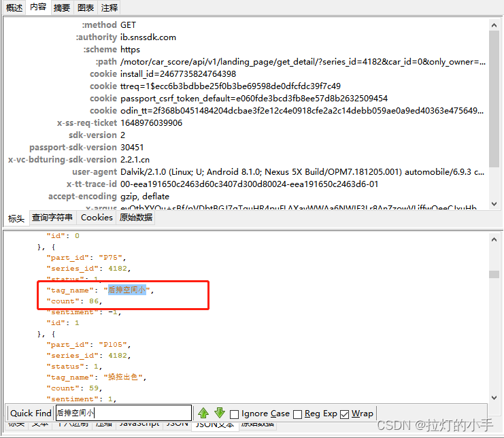Click the "count": 86 JSON line

(x=74, y=301)
